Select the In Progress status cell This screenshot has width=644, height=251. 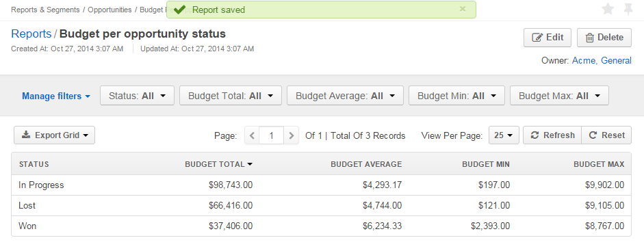click(41, 185)
